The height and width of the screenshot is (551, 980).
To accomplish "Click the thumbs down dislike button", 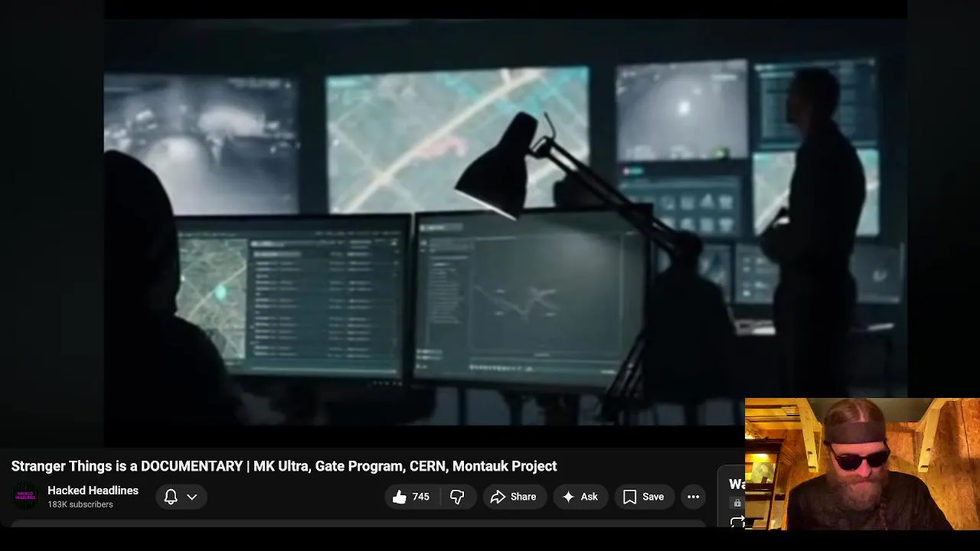I will click(457, 497).
